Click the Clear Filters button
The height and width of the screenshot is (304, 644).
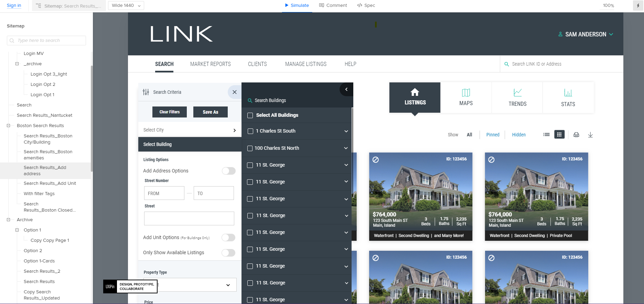coord(170,112)
